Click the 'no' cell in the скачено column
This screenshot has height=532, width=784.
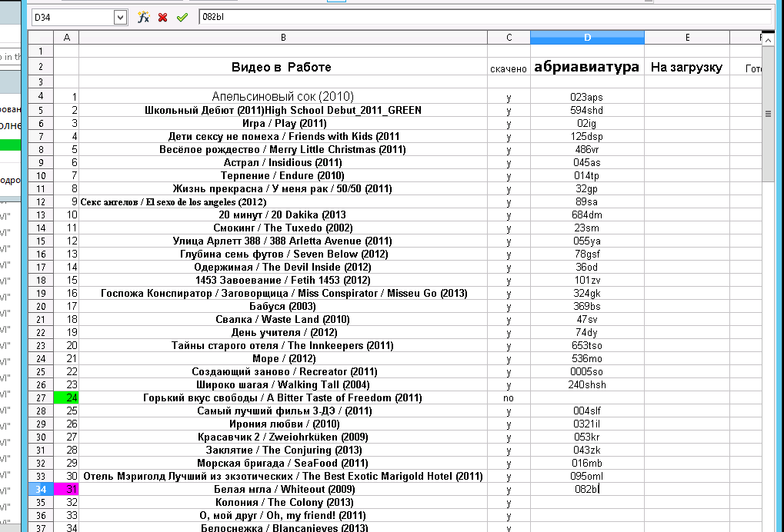point(509,398)
